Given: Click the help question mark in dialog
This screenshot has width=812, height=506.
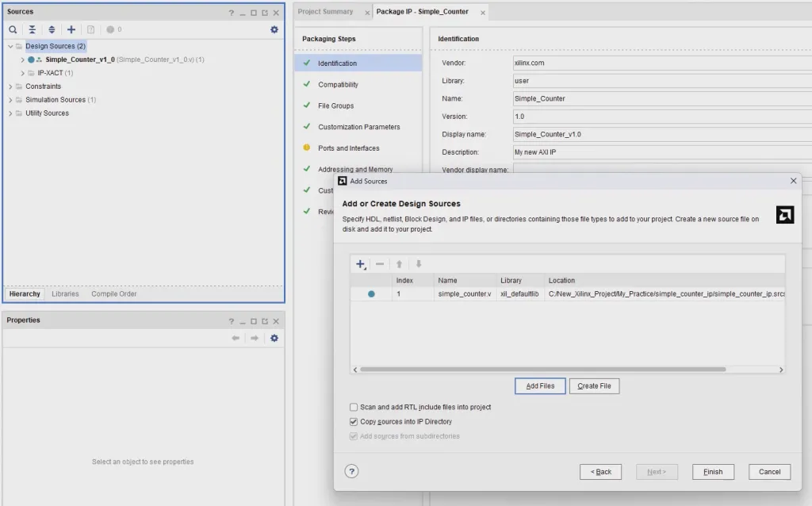Looking at the screenshot, I should tap(352, 471).
